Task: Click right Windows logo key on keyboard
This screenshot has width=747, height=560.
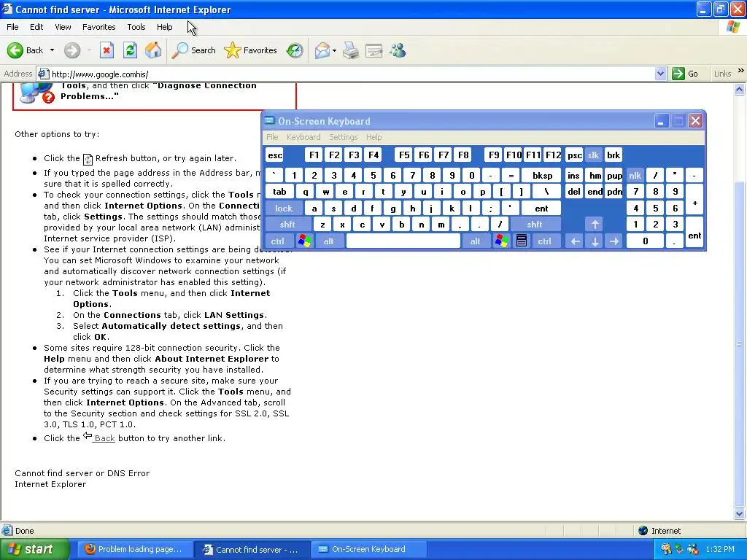Action: (x=501, y=241)
